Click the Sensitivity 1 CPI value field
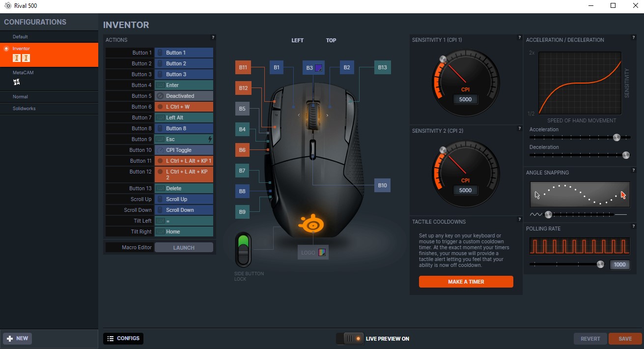The image size is (644, 349). (465, 99)
